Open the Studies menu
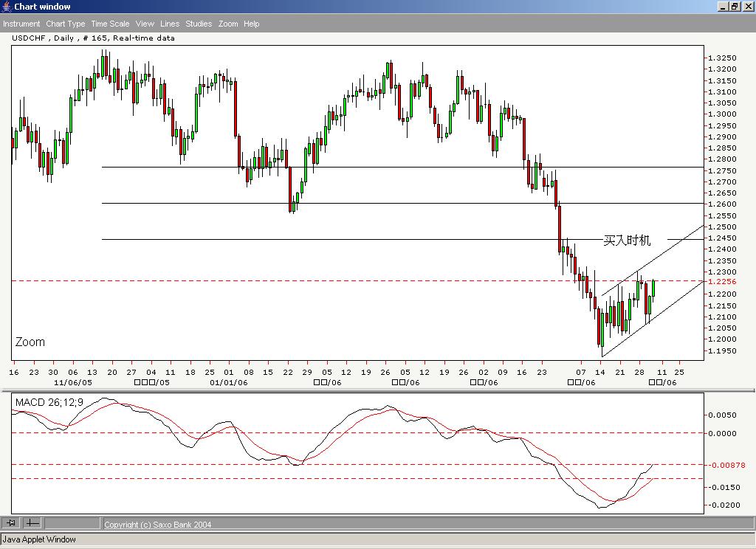This screenshot has height=549, width=756. (x=199, y=24)
